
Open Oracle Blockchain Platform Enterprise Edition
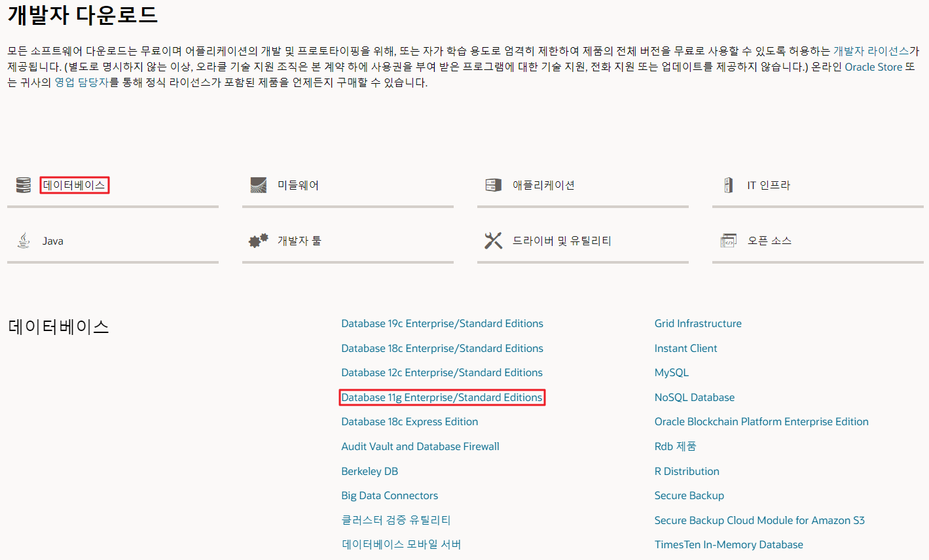(x=761, y=422)
